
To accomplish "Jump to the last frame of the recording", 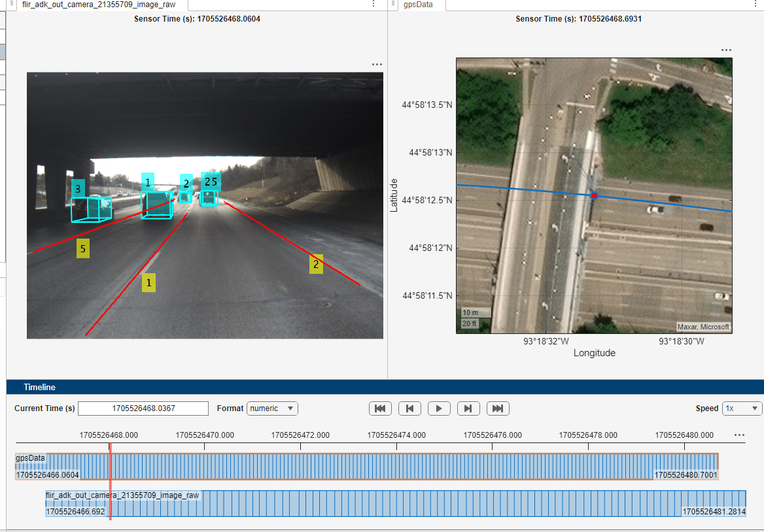I will click(498, 408).
